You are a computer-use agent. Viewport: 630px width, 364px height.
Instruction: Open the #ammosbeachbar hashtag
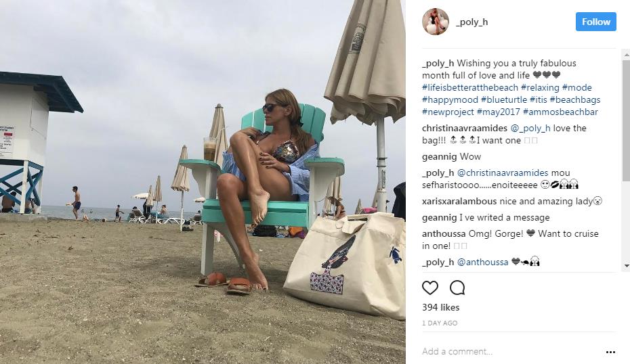click(560, 112)
